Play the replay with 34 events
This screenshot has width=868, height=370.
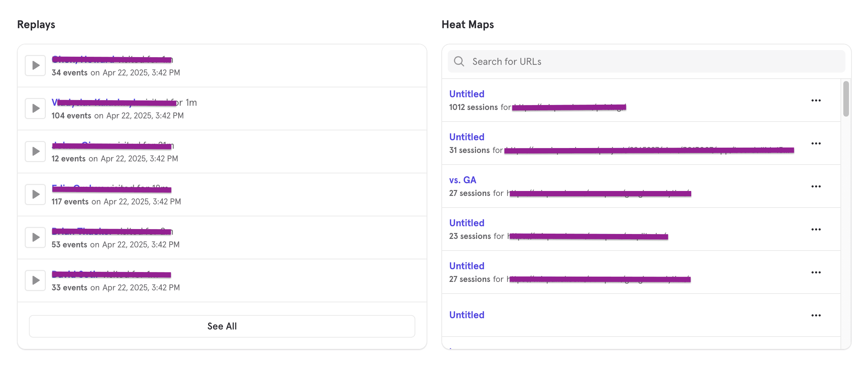(x=35, y=65)
